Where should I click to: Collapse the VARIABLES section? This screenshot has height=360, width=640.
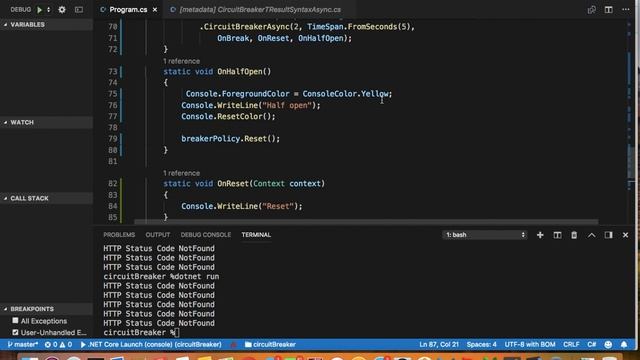[47, 24]
